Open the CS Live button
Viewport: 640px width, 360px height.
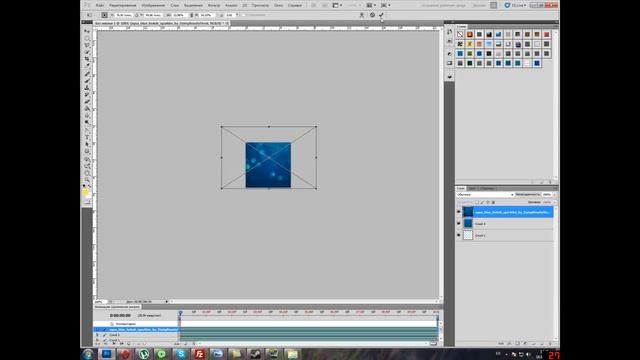click(x=515, y=5)
